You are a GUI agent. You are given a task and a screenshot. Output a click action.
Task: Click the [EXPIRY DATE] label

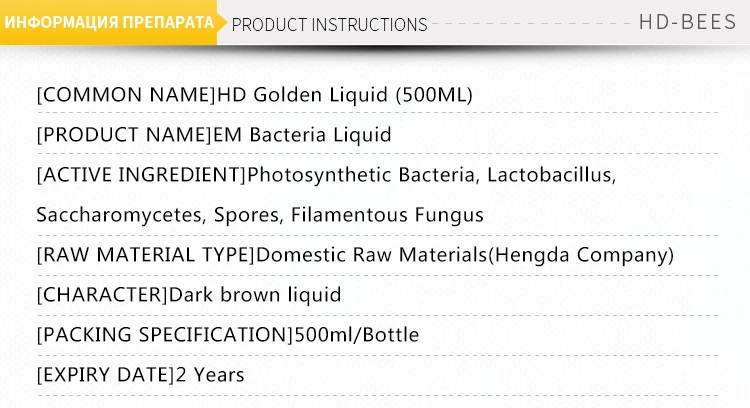105,375
